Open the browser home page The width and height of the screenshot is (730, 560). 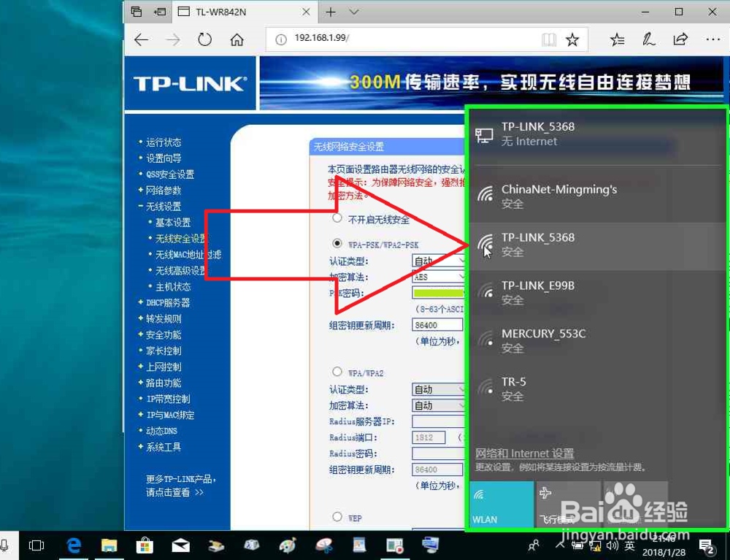237,40
